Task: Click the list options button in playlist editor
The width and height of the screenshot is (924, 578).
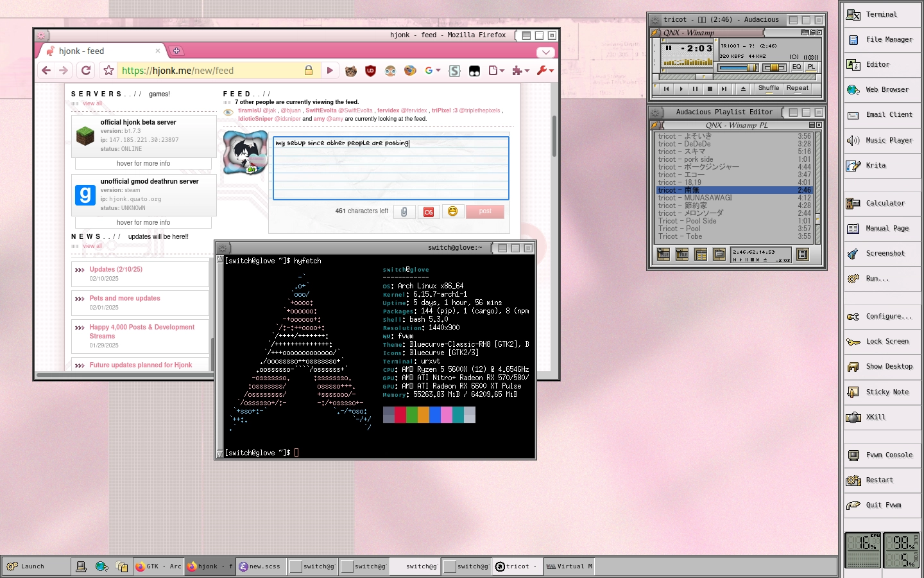Action: (x=802, y=254)
